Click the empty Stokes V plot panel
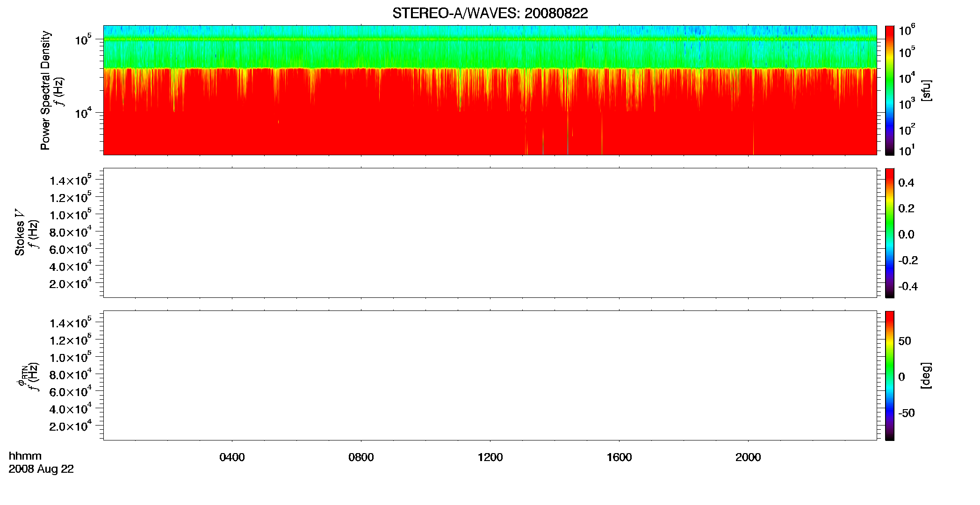This screenshot has height=505, width=980. pyautogui.click(x=490, y=233)
